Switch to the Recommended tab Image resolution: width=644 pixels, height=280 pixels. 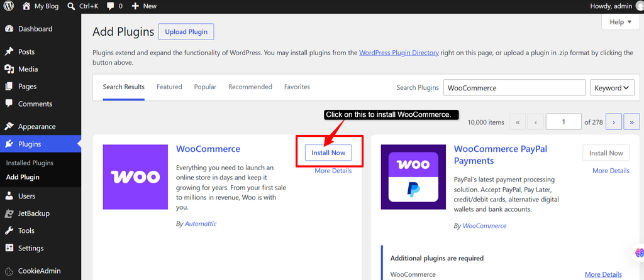[250, 87]
